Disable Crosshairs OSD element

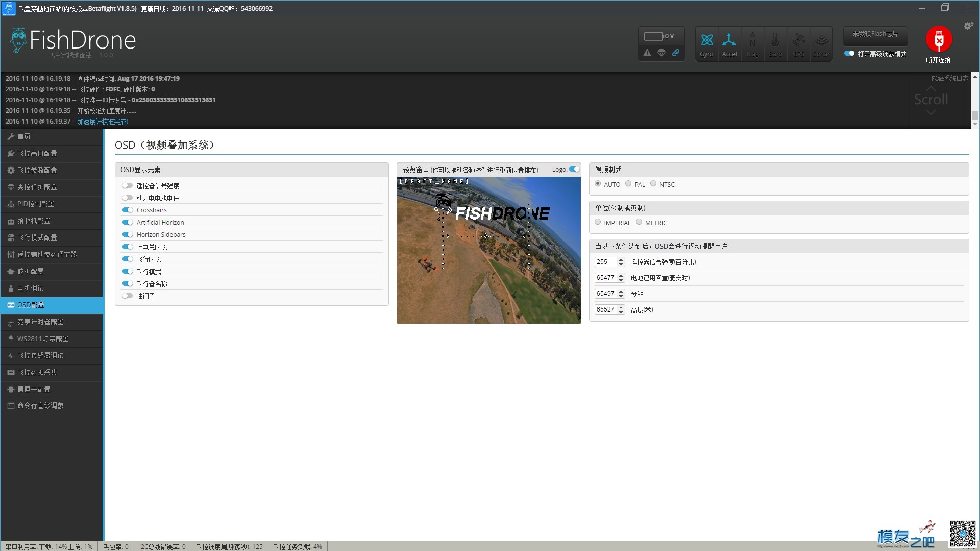pos(128,210)
